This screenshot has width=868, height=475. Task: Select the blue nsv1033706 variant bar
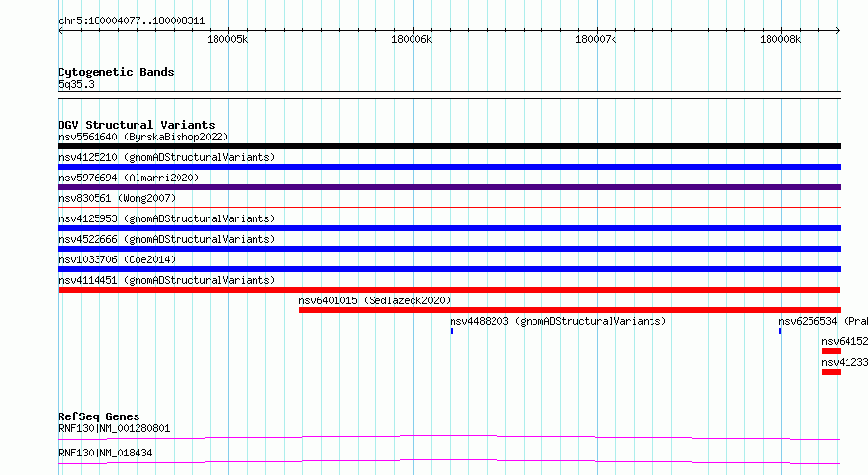449,269
